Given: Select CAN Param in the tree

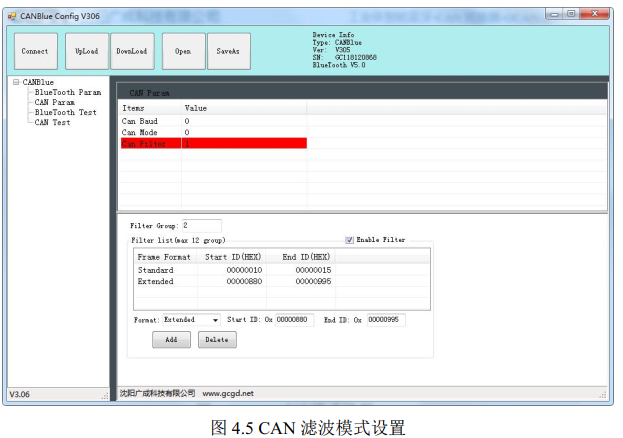Looking at the screenshot, I should tap(54, 102).
